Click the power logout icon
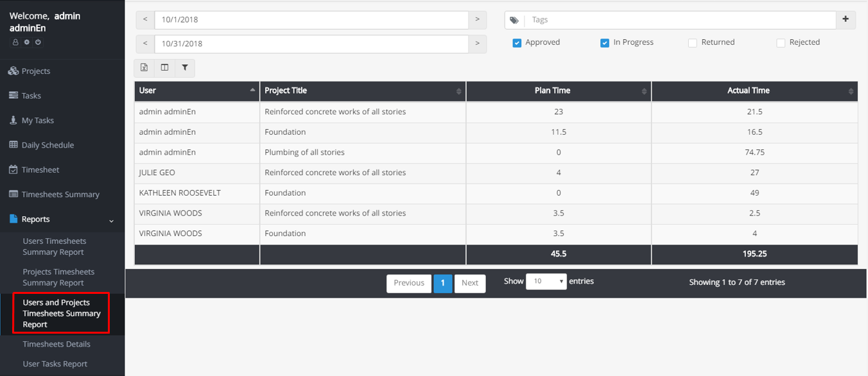This screenshot has height=376, width=868. (x=38, y=42)
